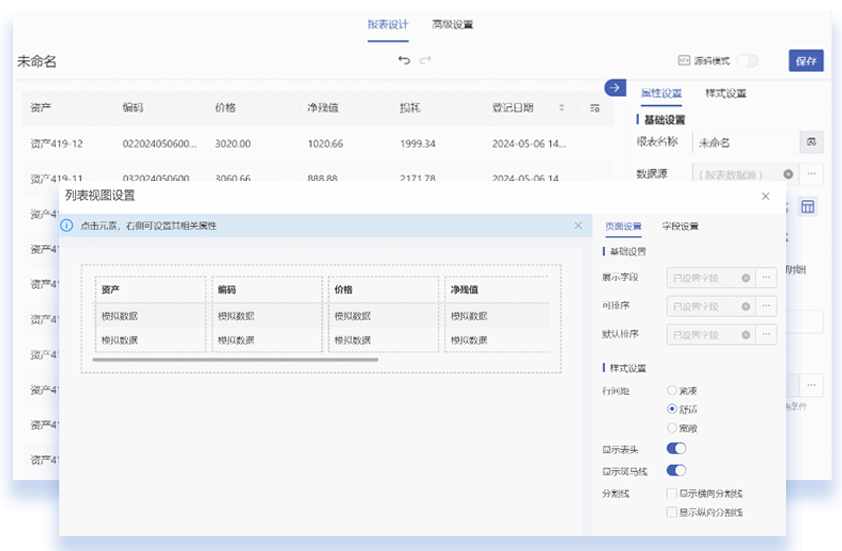Click the ellipsis button in the right background panel

811,385
